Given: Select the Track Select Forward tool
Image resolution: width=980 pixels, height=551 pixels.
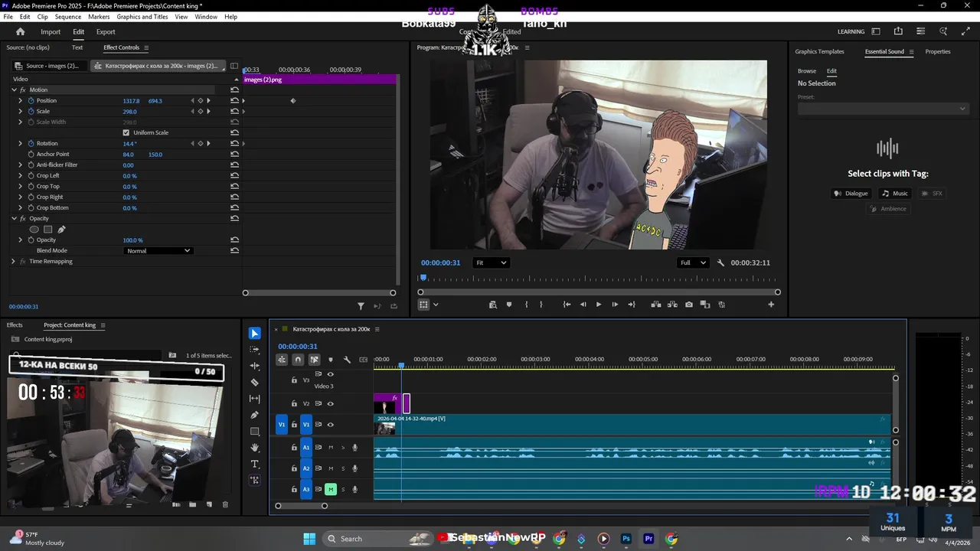Looking at the screenshot, I should pos(255,350).
